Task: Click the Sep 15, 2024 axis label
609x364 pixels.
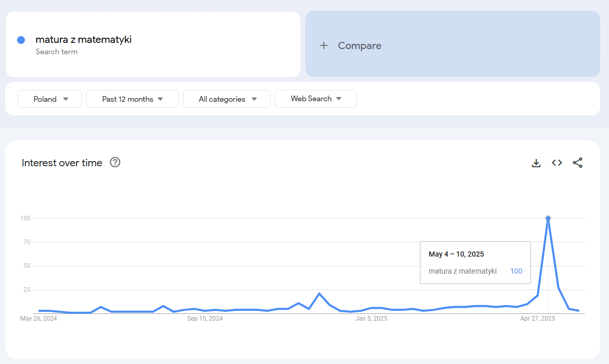Action: click(x=205, y=319)
